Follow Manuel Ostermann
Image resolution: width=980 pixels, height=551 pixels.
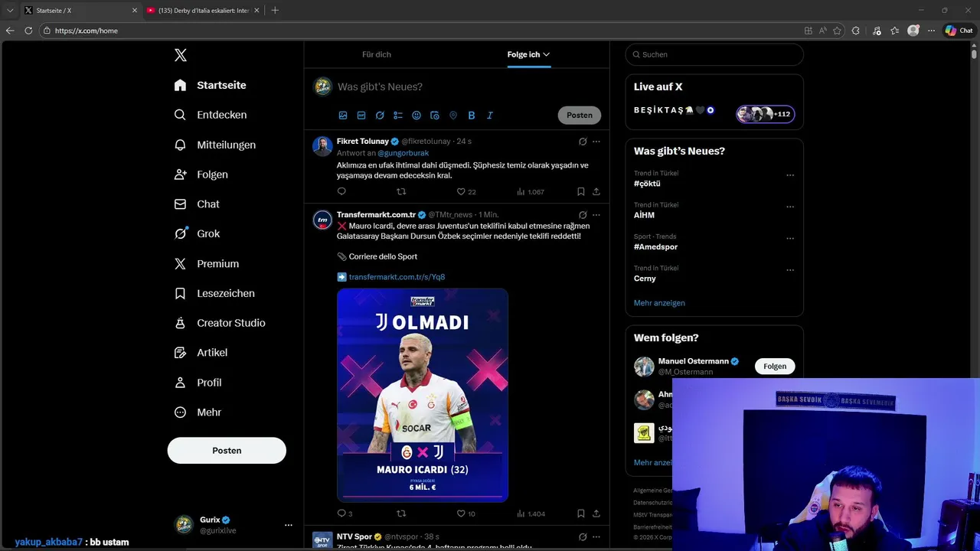(775, 367)
